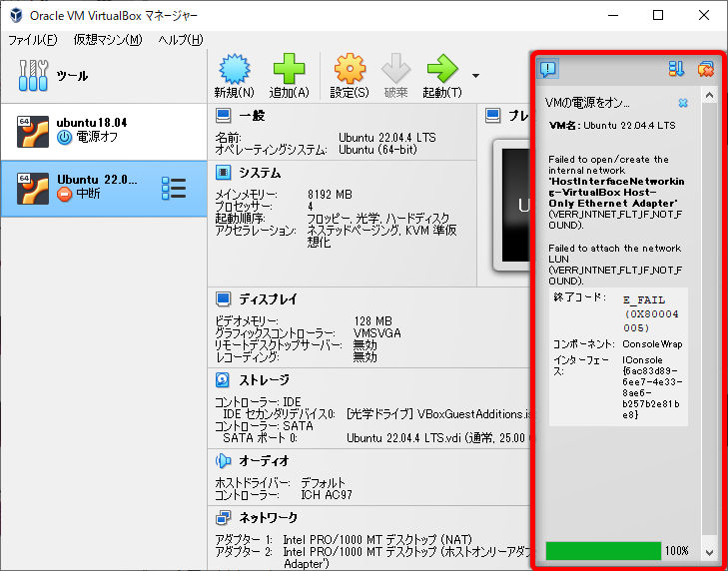Click the 中断 aborted status icon

(65, 194)
